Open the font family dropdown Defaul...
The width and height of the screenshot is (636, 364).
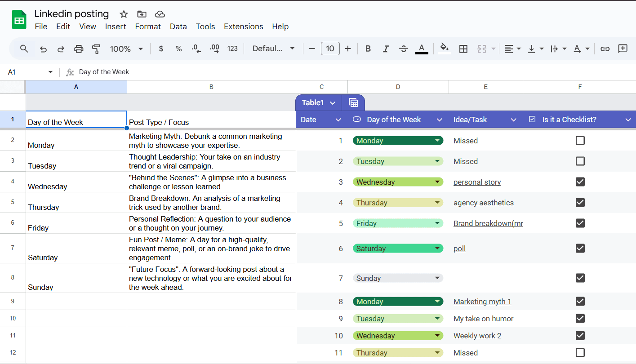273,49
